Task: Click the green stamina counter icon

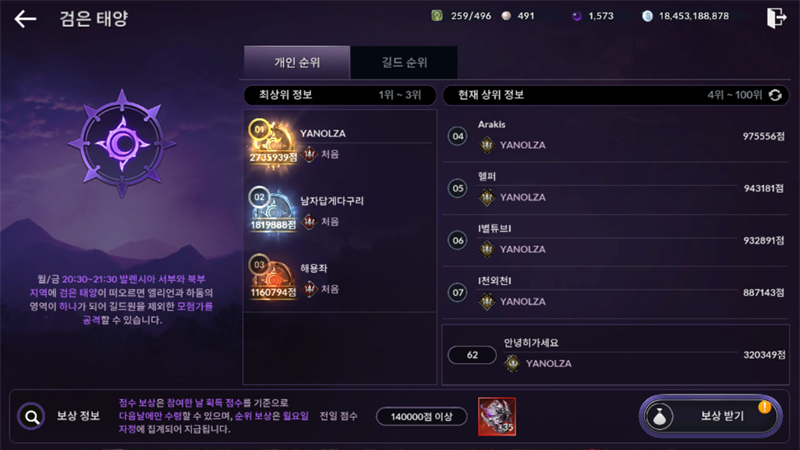Action: [x=437, y=16]
